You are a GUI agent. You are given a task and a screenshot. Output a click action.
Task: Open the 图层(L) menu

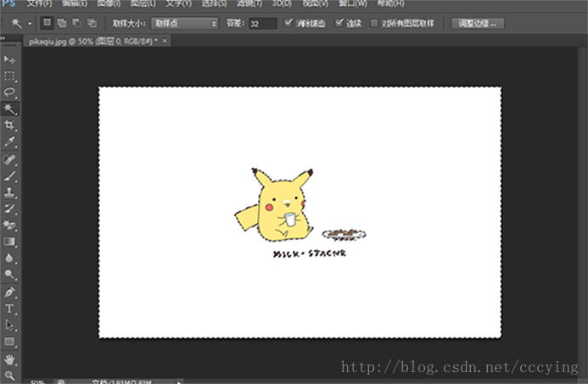click(143, 3)
